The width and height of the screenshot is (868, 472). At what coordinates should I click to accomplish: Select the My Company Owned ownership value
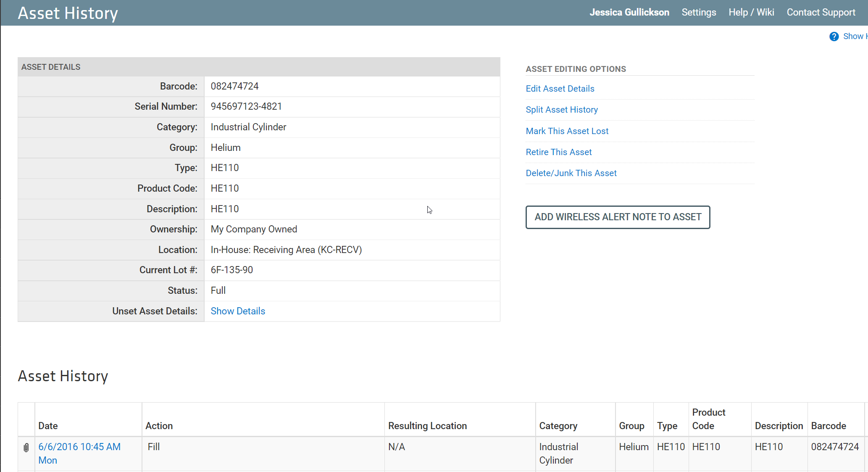coord(254,229)
